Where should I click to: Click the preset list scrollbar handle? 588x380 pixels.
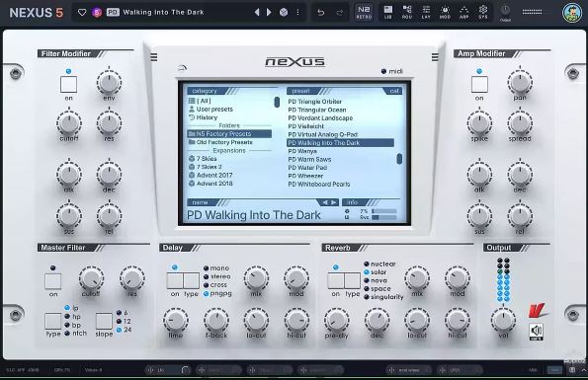click(399, 159)
